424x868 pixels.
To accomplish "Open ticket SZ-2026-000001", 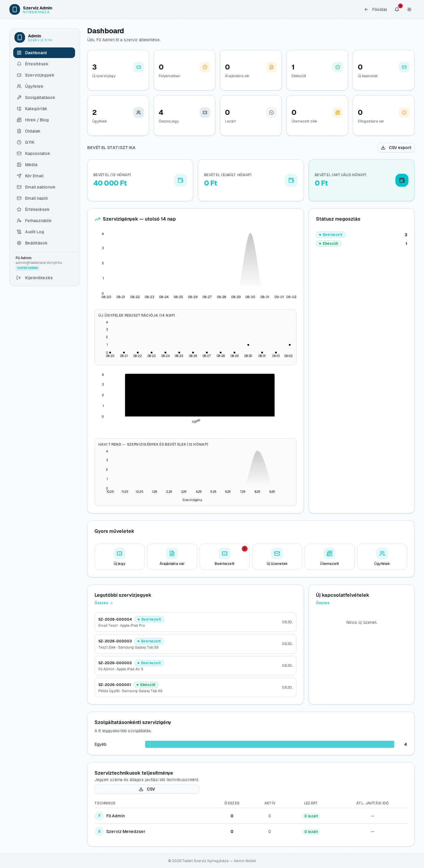I will click(195, 687).
